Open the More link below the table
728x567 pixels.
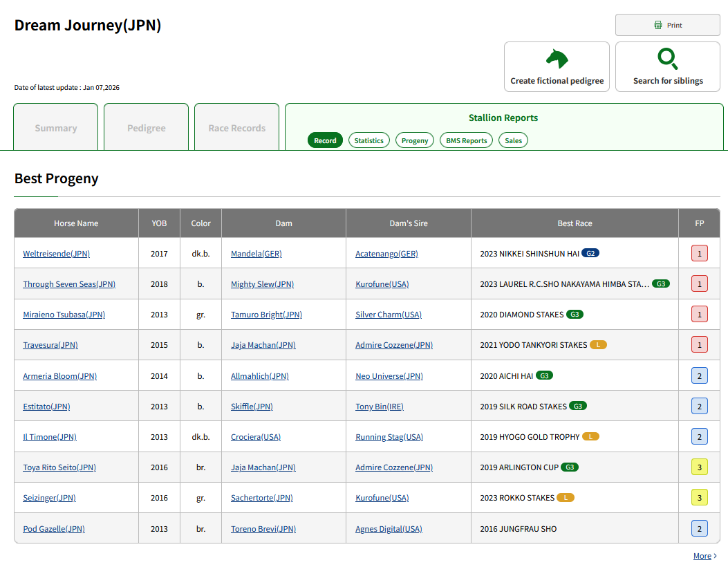pyautogui.click(x=702, y=556)
